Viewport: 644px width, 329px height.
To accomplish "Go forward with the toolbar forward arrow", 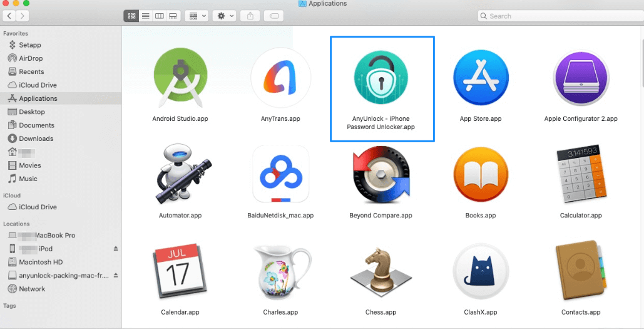I will coord(23,16).
